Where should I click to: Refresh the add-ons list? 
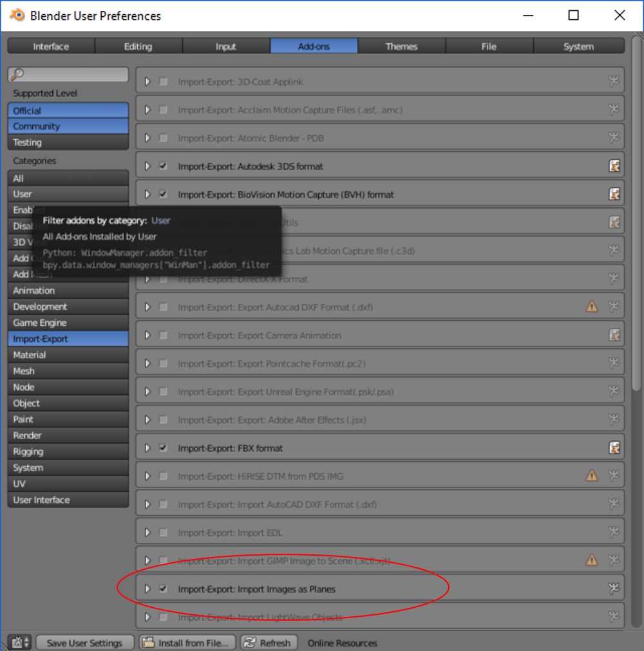269,643
